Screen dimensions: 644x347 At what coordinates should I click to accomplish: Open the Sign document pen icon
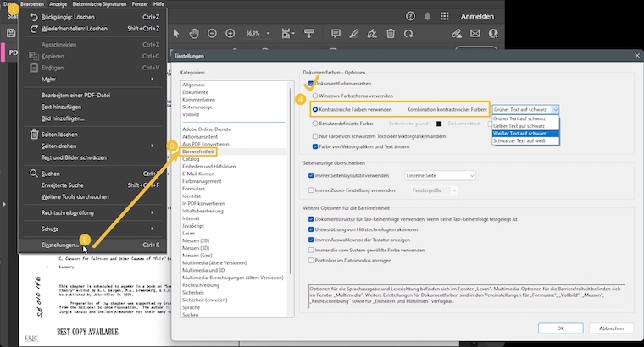click(372, 34)
